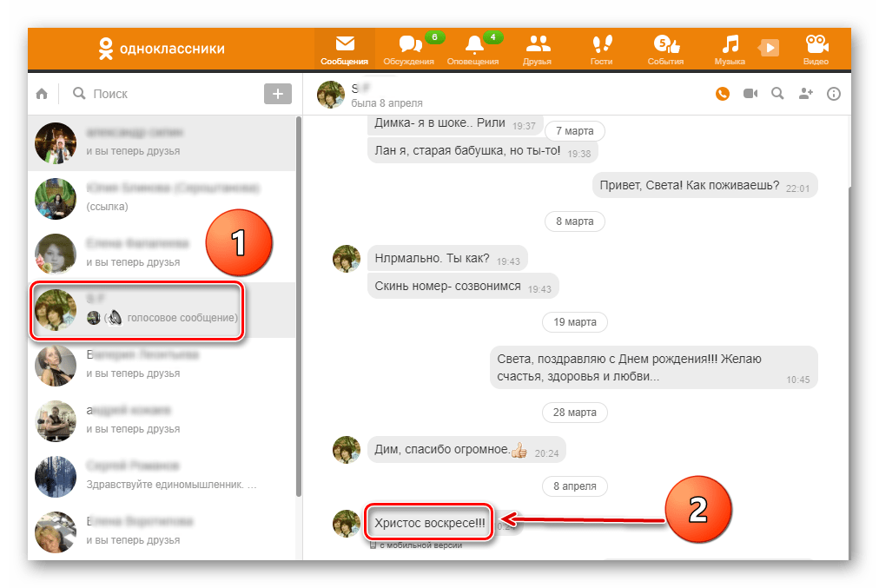Screen dimensions: 879x588
Task: Click the '8 марта' date label
Action: [x=575, y=221]
